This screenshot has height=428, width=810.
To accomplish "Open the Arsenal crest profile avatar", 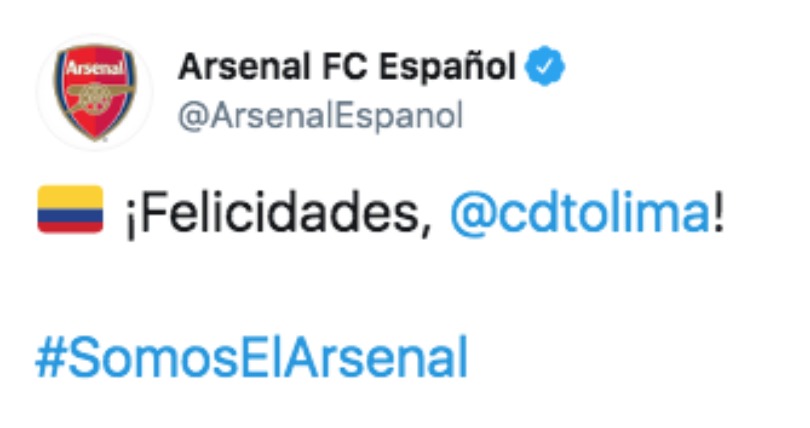I will [94, 93].
